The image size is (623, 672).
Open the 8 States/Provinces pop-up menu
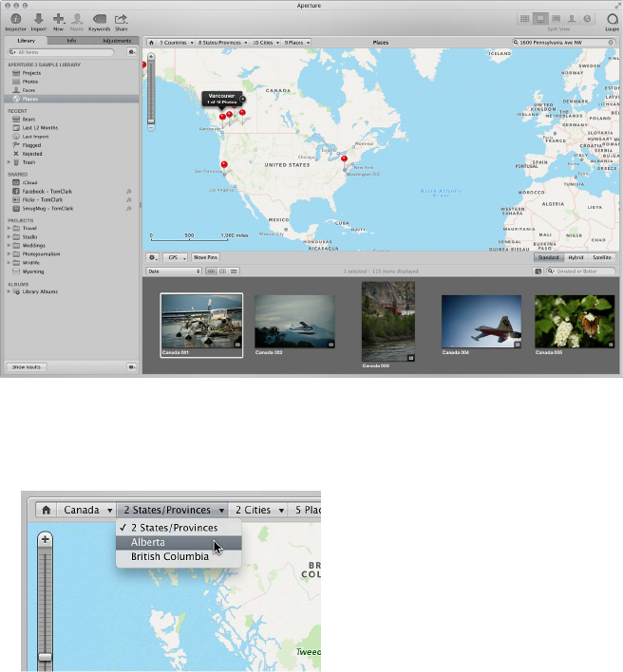[x=222, y=43]
